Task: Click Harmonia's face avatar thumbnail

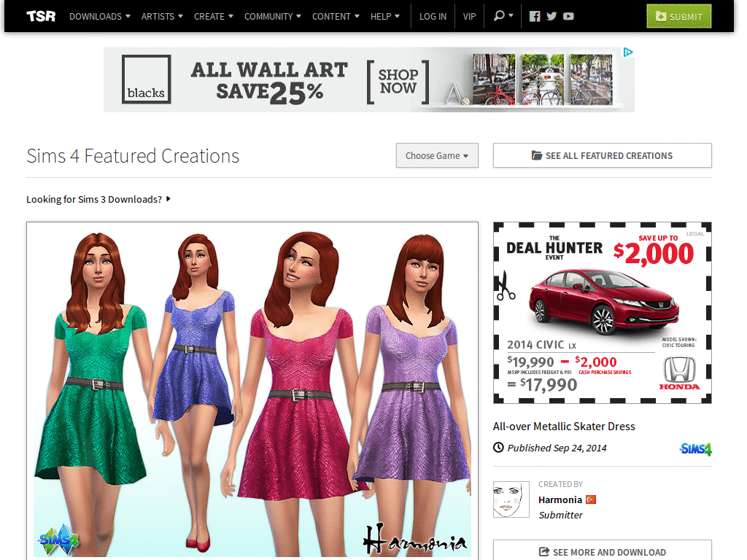Action: tap(511, 499)
